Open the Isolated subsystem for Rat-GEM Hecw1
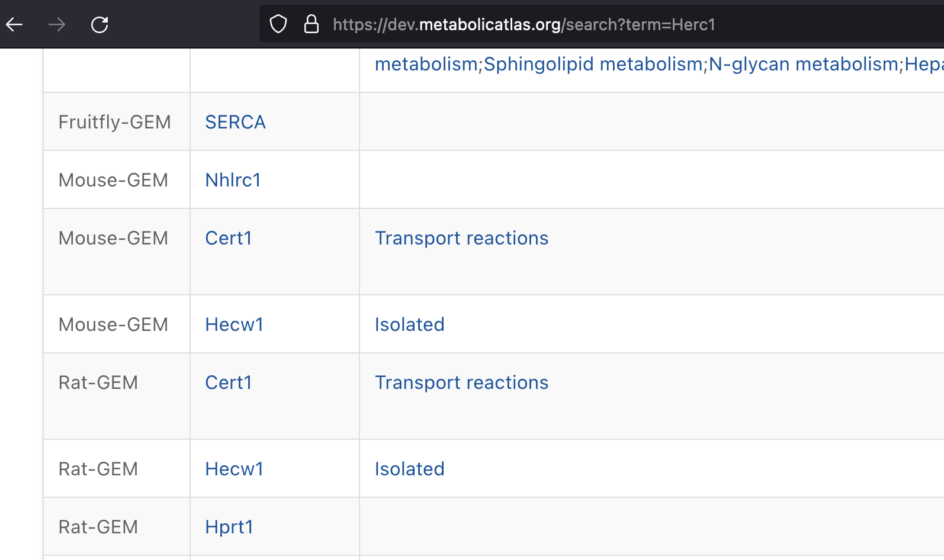This screenshot has height=560, width=944. click(x=409, y=469)
